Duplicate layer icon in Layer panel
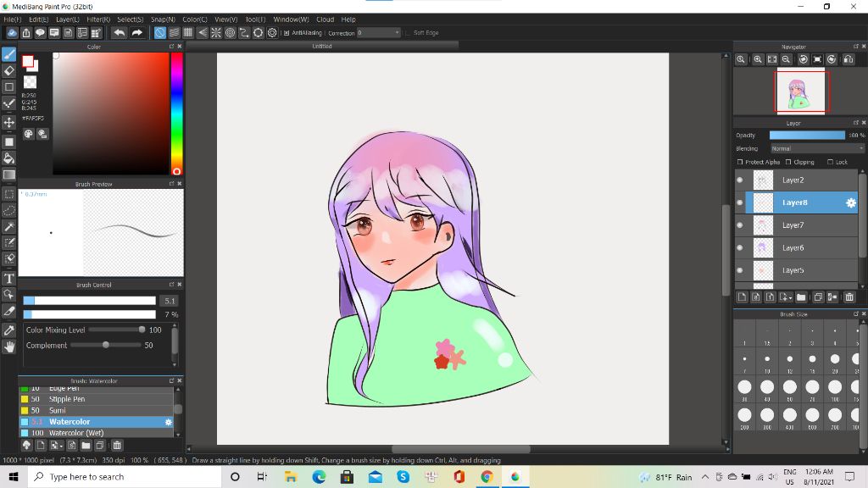868x488 pixels. tap(818, 297)
